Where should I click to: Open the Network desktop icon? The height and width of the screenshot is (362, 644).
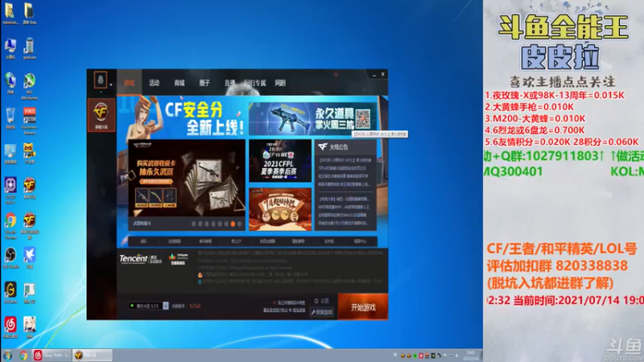pos(10,84)
